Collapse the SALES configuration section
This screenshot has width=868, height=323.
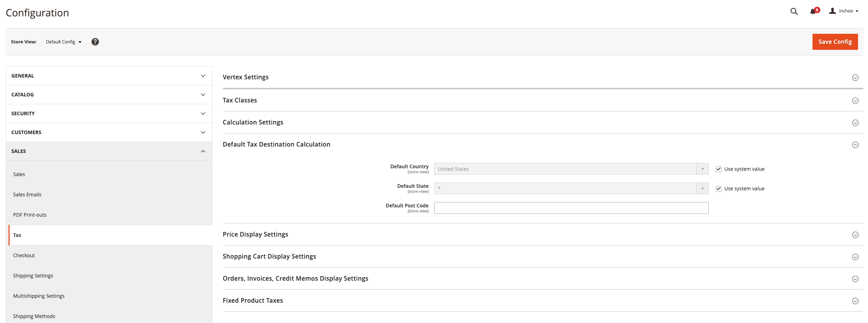coord(109,151)
